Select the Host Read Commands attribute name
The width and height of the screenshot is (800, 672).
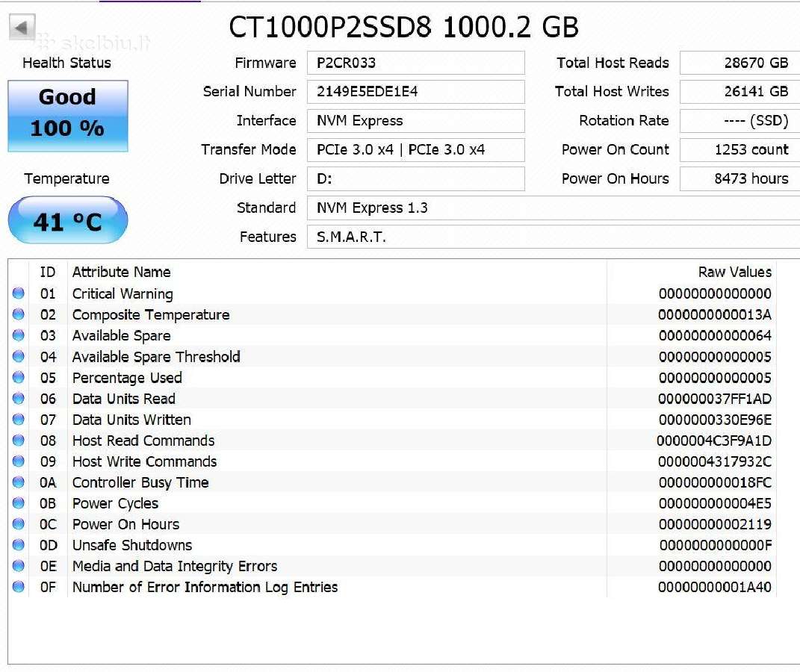(143, 441)
